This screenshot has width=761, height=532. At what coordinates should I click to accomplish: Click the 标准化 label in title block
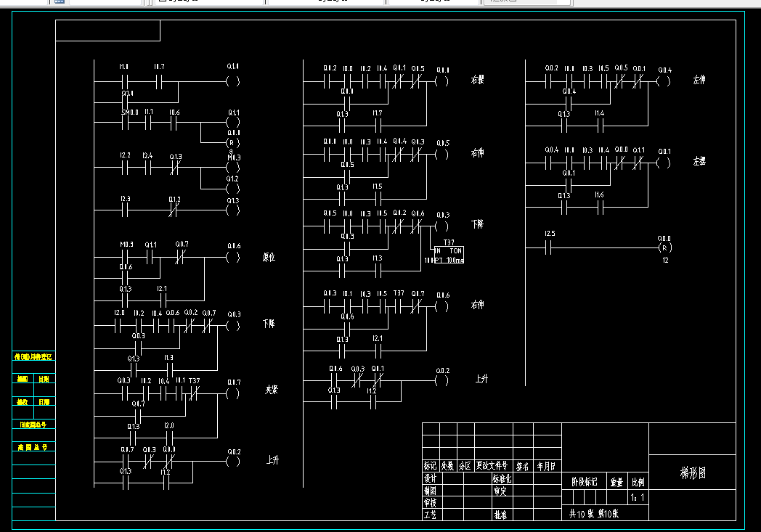click(502, 478)
